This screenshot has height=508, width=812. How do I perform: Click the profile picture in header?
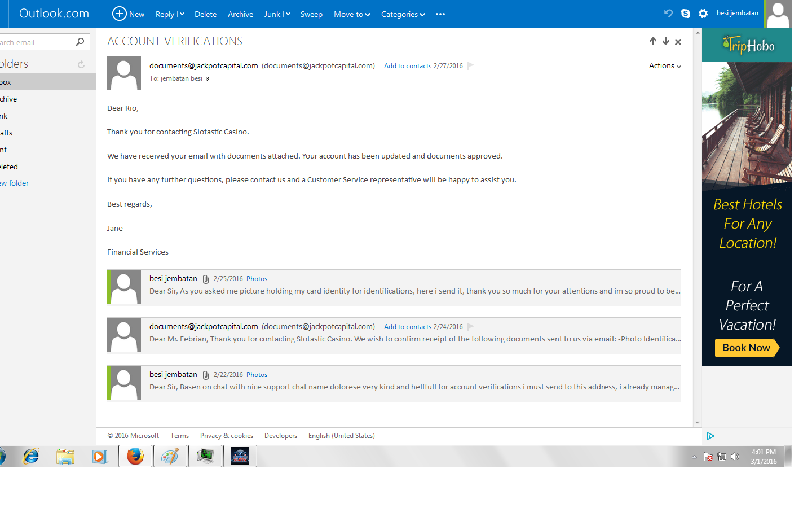(x=778, y=14)
